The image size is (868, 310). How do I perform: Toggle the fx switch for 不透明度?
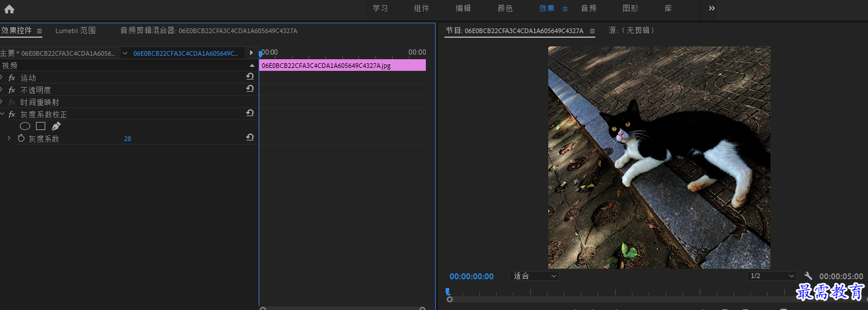[12, 90]
